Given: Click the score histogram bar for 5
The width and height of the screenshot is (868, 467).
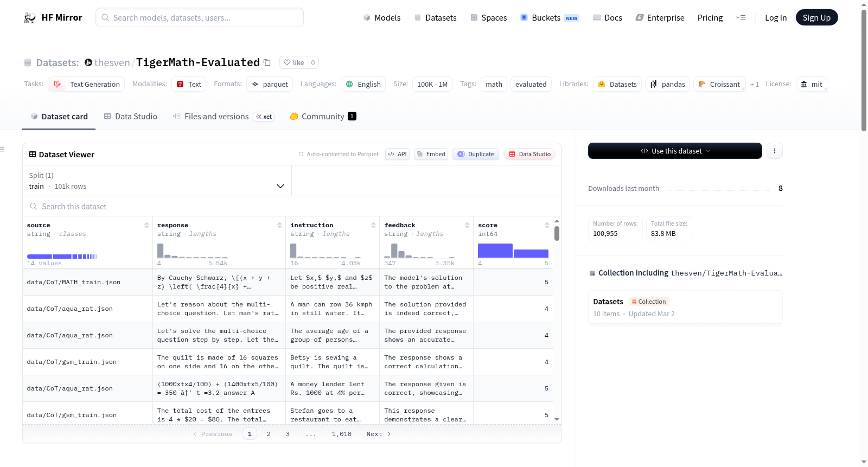Looking at the screenshot, I should [531, 253].
